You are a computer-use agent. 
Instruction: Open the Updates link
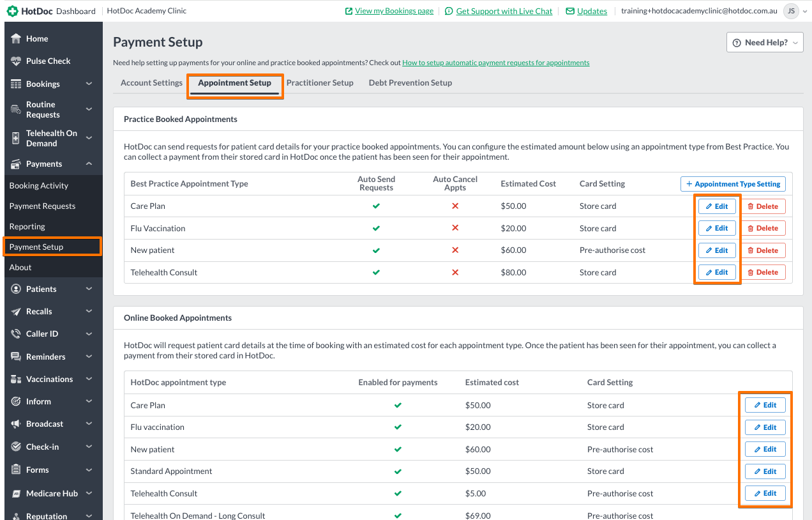click(592, 11)
